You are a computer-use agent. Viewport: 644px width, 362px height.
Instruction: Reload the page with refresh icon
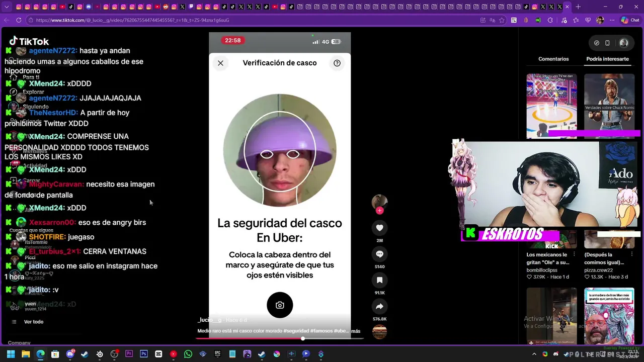click(x=19, y=20)
